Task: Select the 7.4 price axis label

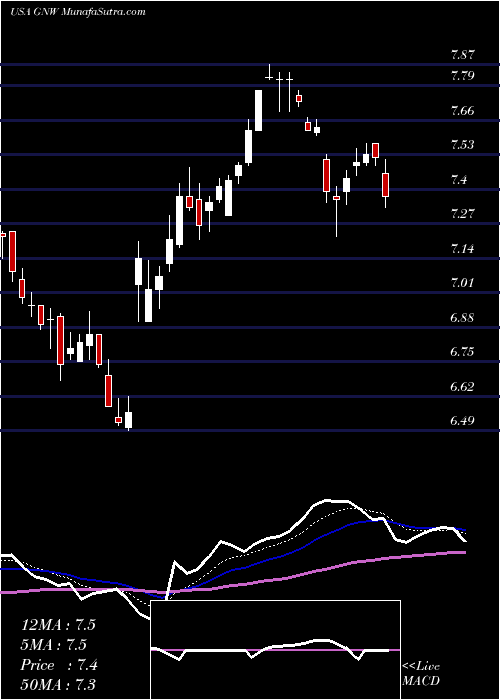Action: [459, 180]
